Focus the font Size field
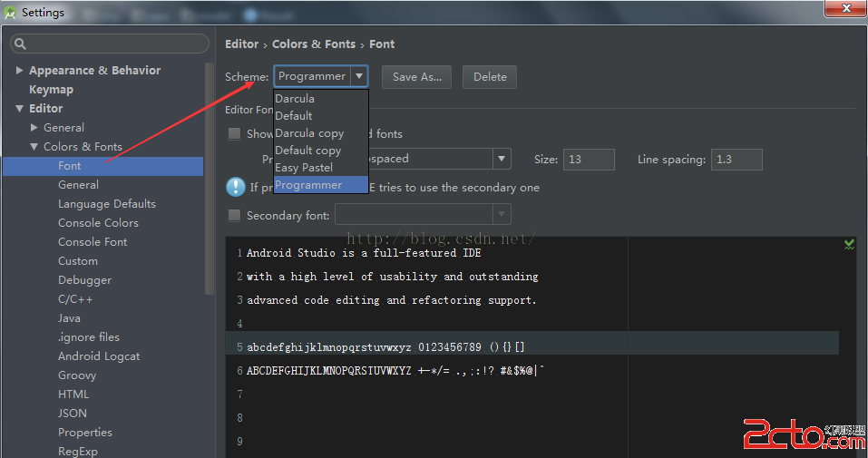Image resolution: width=868 pixels, height=458 pixels. point(588,160)
